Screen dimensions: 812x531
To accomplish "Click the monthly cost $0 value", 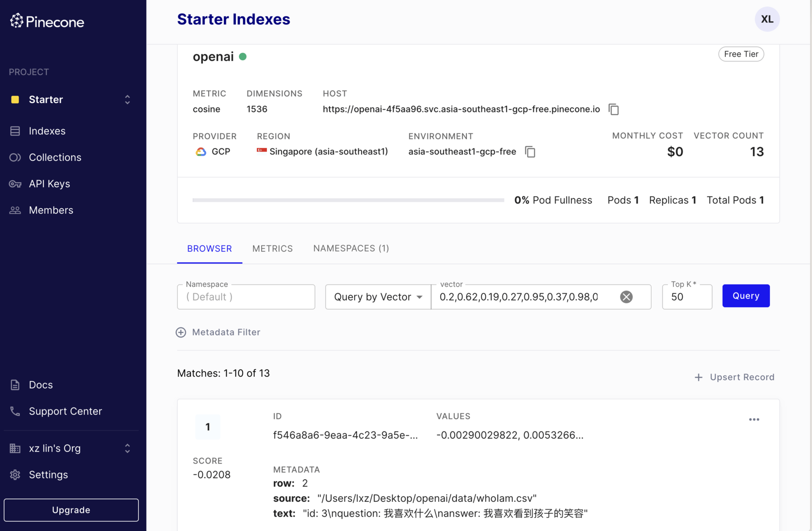I will pyautogui.click(x=675, y=152).
